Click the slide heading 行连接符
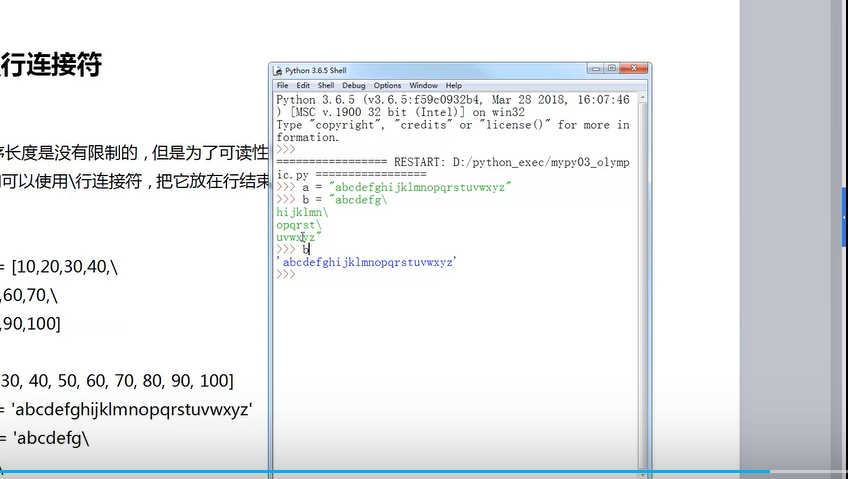The image size is (848, 479). tap(51, 65)
